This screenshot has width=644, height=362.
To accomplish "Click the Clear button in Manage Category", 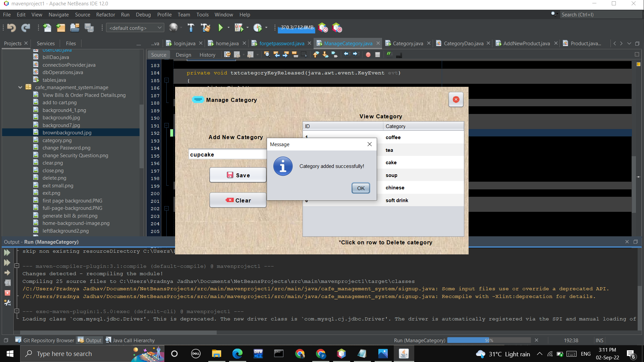I will click(238, 200).
